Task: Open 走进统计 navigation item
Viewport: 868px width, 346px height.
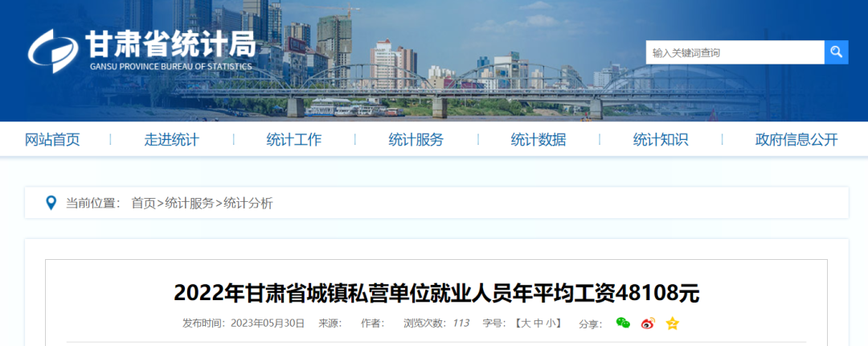Action: tap(172, 140)
